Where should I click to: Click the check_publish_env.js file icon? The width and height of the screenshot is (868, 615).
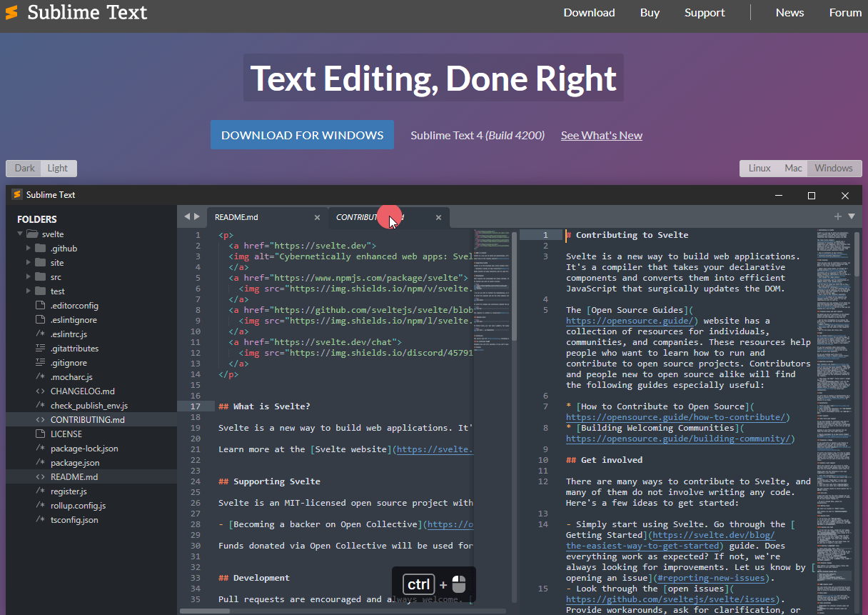41,406
